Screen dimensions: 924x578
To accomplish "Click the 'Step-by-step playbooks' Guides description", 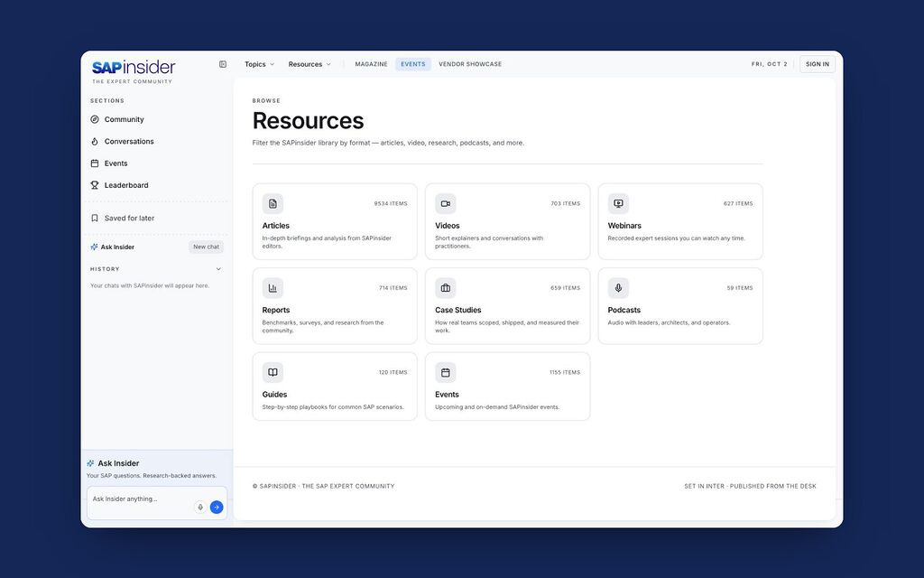I will 333,407.
